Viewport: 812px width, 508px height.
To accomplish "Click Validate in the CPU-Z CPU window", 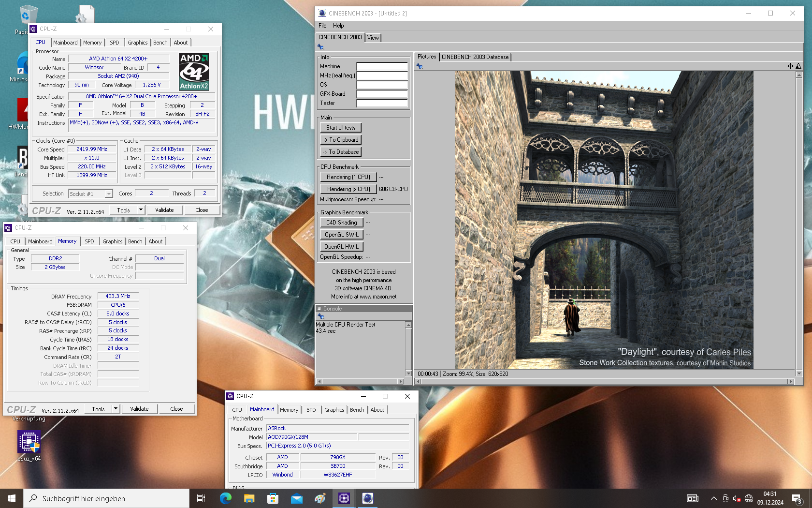I will pos(164,210).
